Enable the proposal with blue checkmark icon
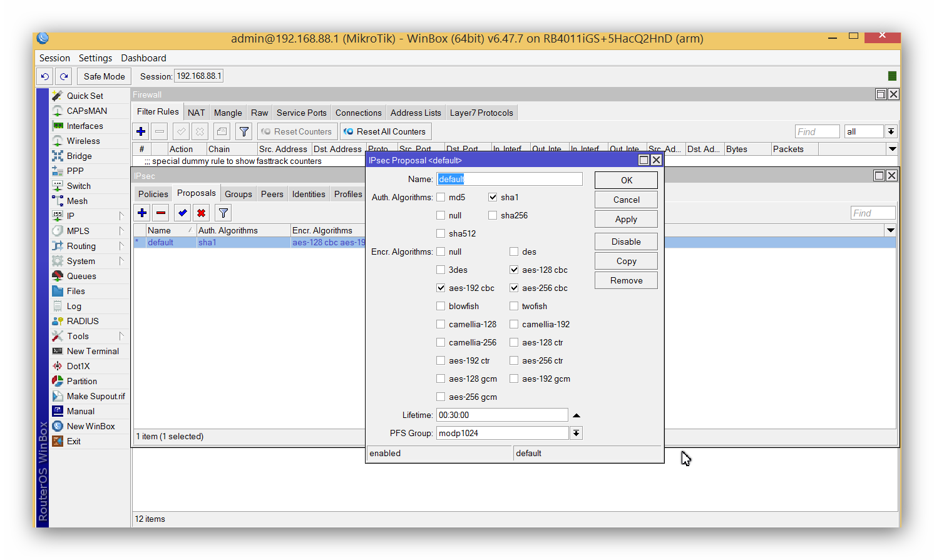The width and height of the screenshot is (934, 560). pos(182,213)
